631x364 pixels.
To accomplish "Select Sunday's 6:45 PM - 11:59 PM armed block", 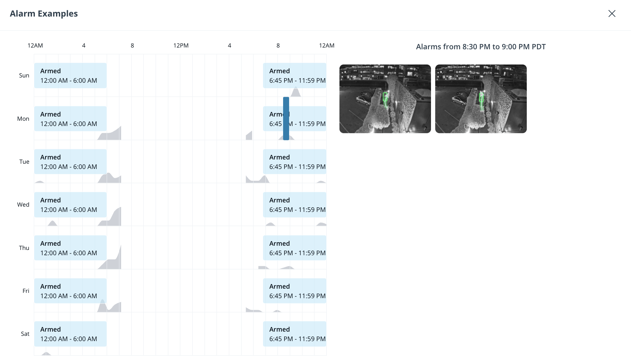I will [294, 75].
